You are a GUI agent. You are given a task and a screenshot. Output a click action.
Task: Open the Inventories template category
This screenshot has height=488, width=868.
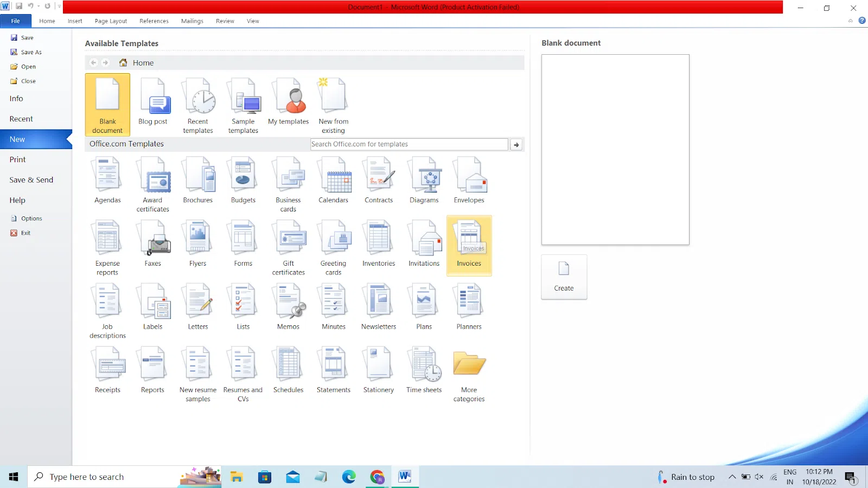pos(379,243)
